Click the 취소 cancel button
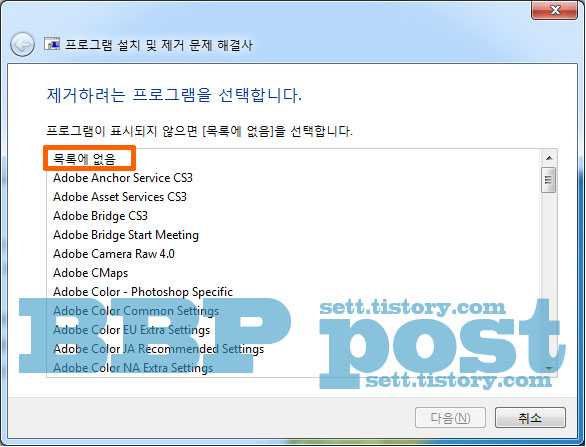 click(x=530, y=418)
